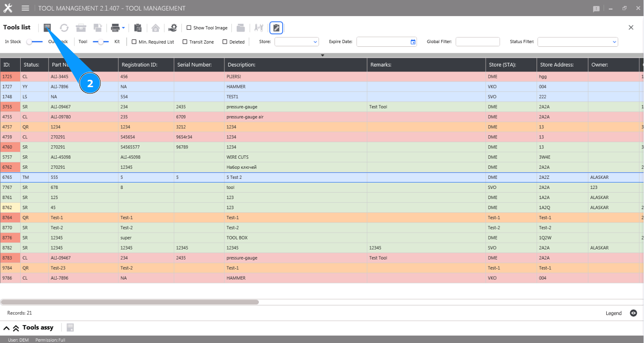Image resolution: width=644 pixels, height=343 pixels.
Task: Click the printer icon
Action: (115, 28)
